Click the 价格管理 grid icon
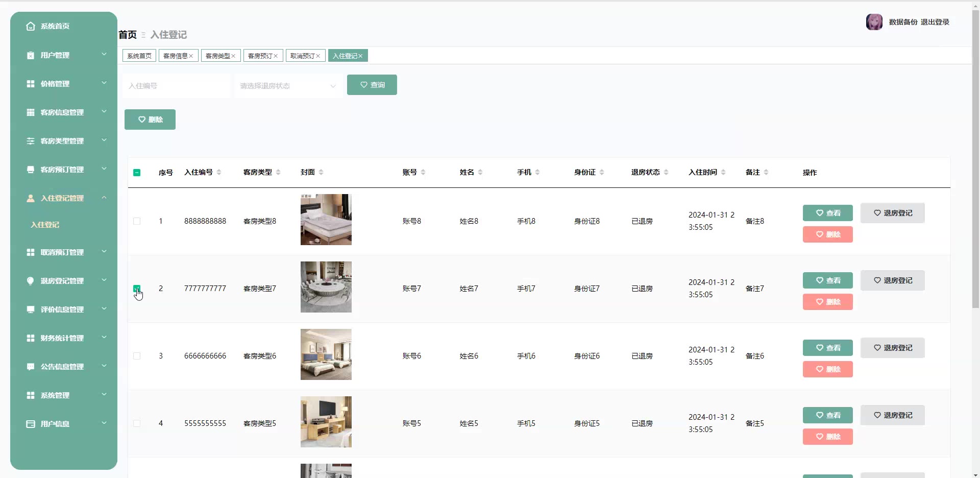 point(31,84)
